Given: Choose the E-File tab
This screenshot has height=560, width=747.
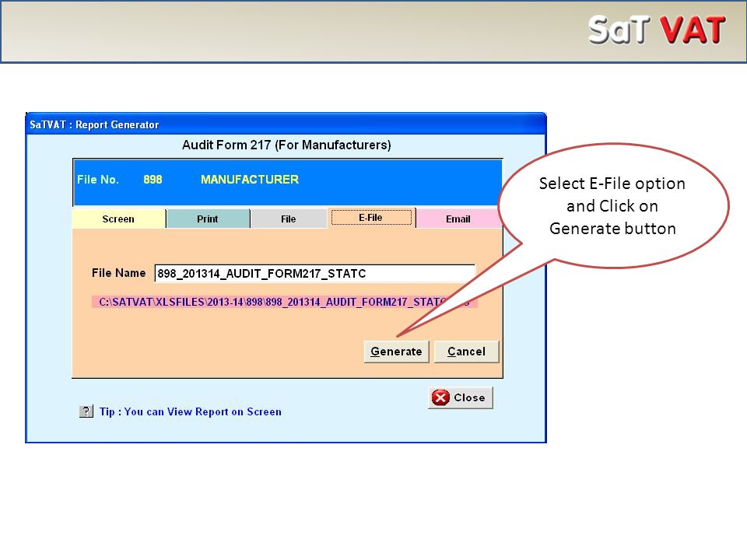Looking at the screenshot, I should pyautogui.click(x=371, y=218).
